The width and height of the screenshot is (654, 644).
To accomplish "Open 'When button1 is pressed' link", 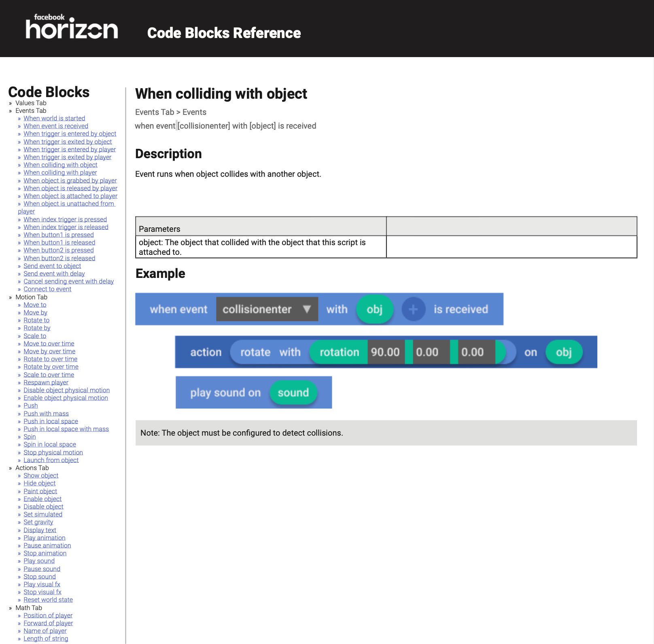I will click(x=59, y=235).
